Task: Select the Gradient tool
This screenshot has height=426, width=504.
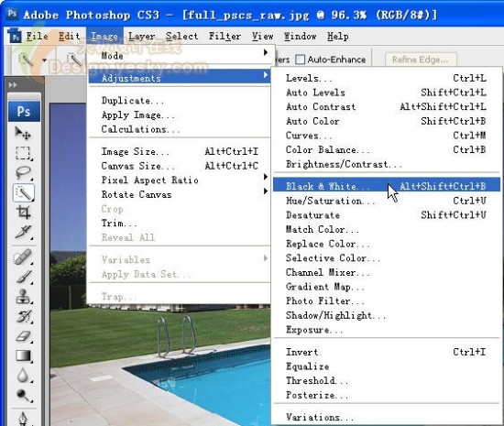Action: (23, 356)
